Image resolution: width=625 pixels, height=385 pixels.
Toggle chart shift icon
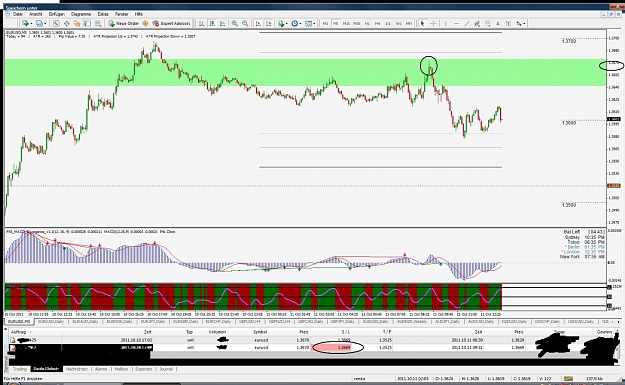(x=269, y=24)
